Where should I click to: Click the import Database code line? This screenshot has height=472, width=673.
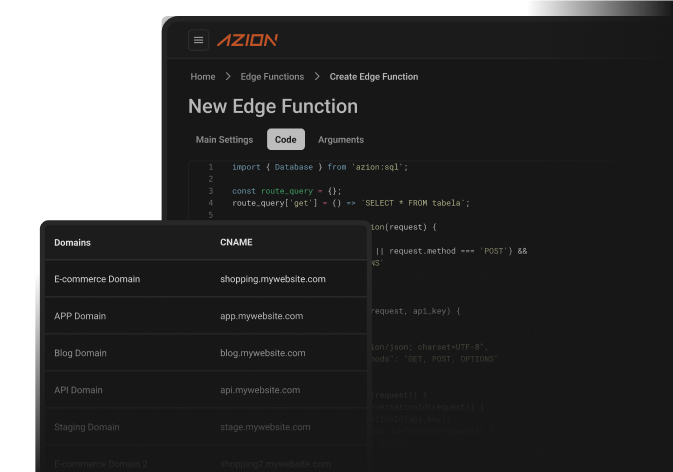point(320,167)
